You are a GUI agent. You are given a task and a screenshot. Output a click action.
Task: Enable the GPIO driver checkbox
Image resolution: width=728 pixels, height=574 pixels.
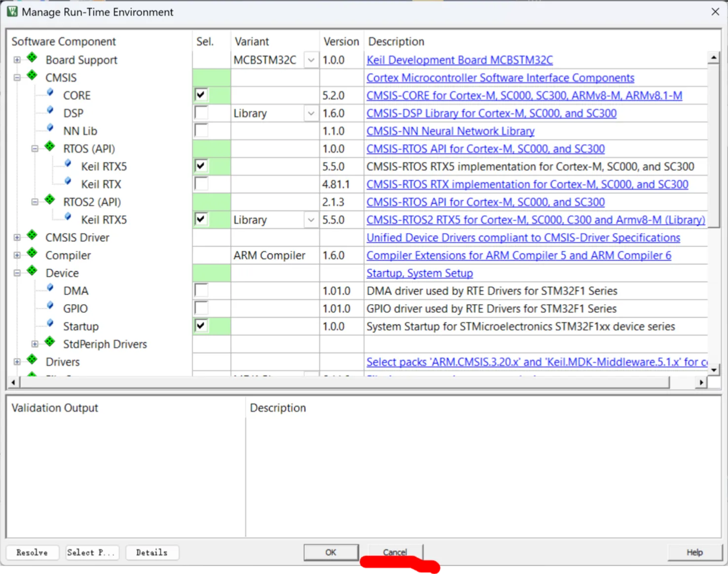pos(201,308)
